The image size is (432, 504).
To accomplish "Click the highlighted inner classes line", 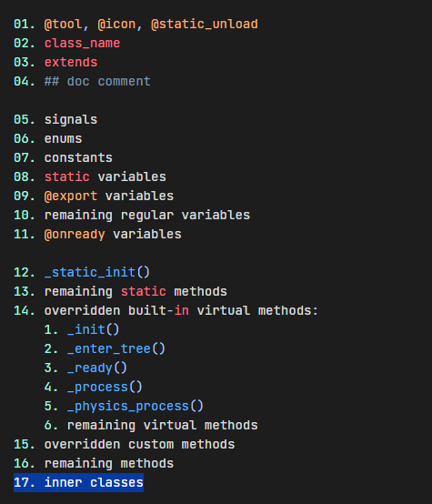I will coord(78,482).
